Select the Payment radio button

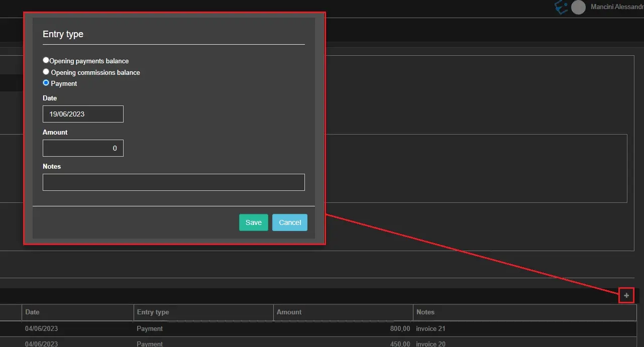(46, 83)
